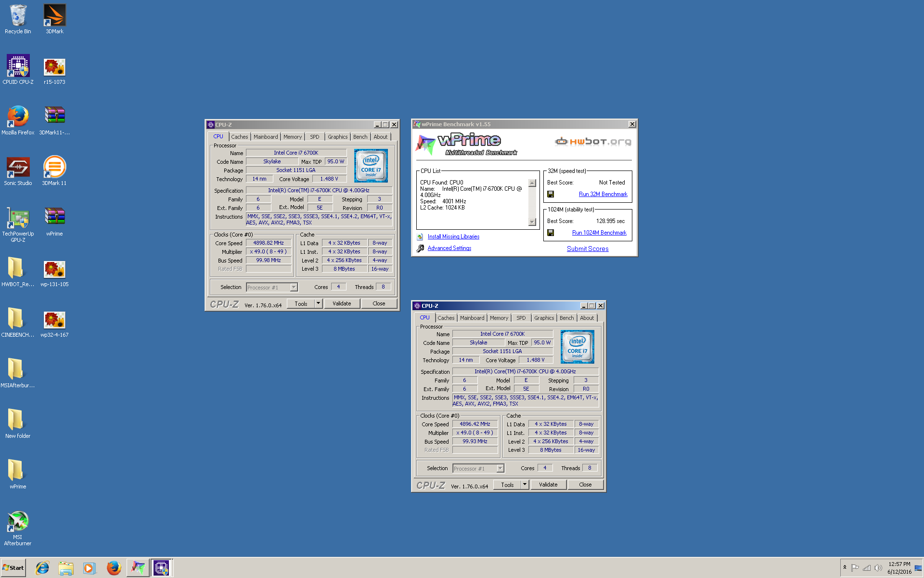Screen dimensions: 924x578
Task: Click the volume icon in system tray
Action: tap(878, 568)
